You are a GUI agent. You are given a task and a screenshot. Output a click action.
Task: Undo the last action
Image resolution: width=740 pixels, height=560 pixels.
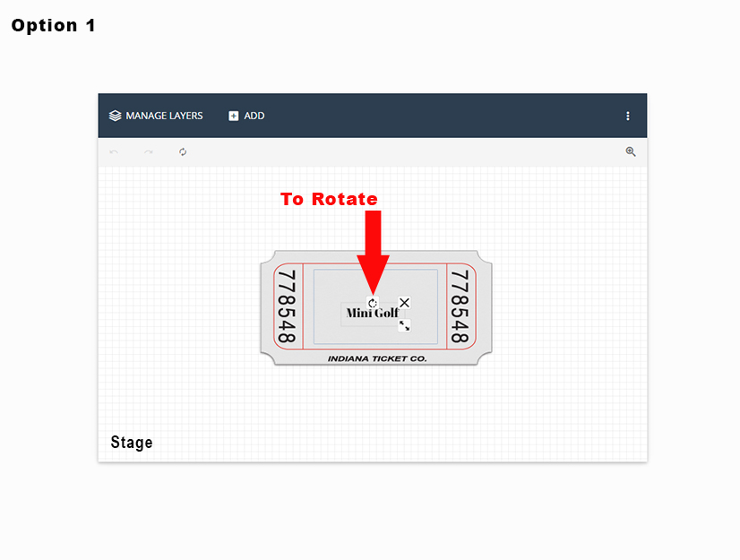(114, 152)
